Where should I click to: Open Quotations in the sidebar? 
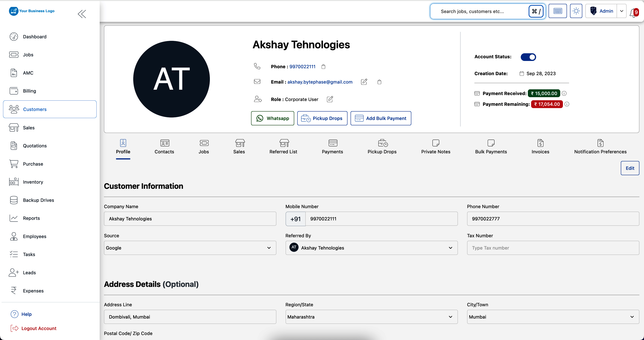click(x=50, y=146)
